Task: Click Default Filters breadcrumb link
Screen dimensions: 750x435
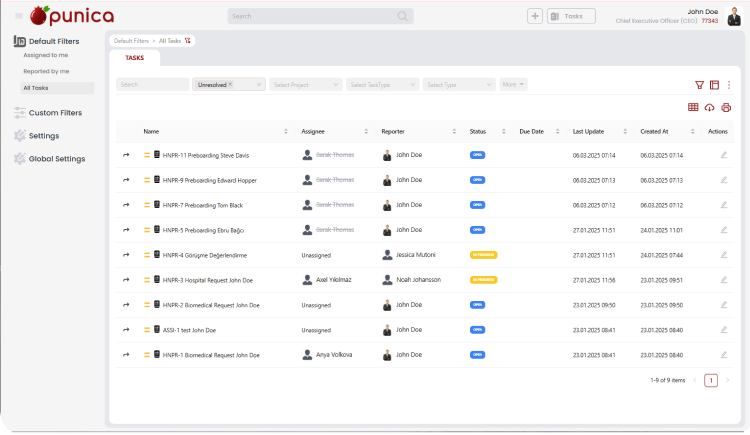Action: point(131,41)
